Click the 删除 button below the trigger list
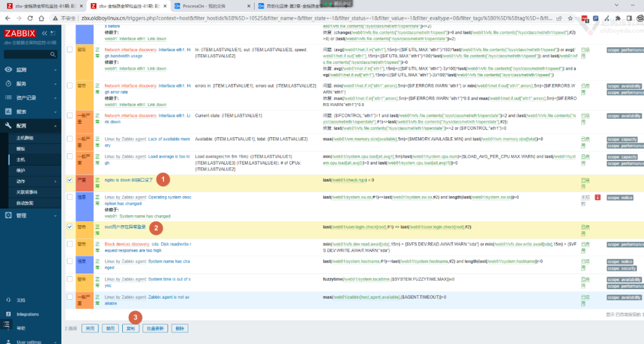644x344 pixels. pos(180,328)
